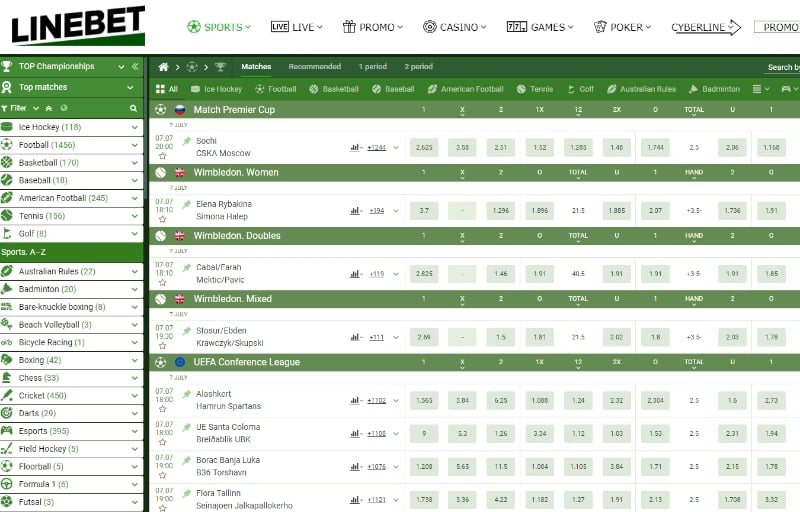Select Tennis in the sports bar
The width and height of the screenshot is (800, 512).
[x=535, y=89]
